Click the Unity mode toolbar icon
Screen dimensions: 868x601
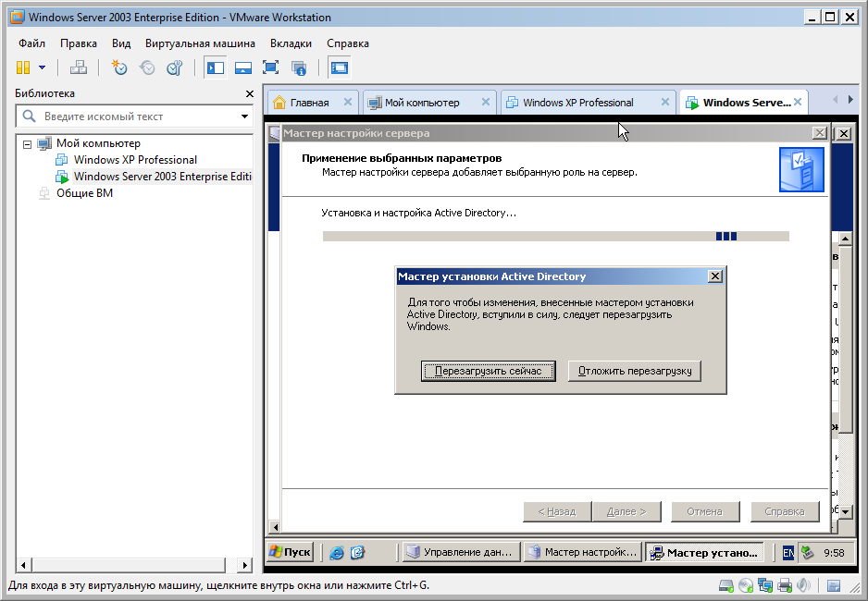(299, 67)
